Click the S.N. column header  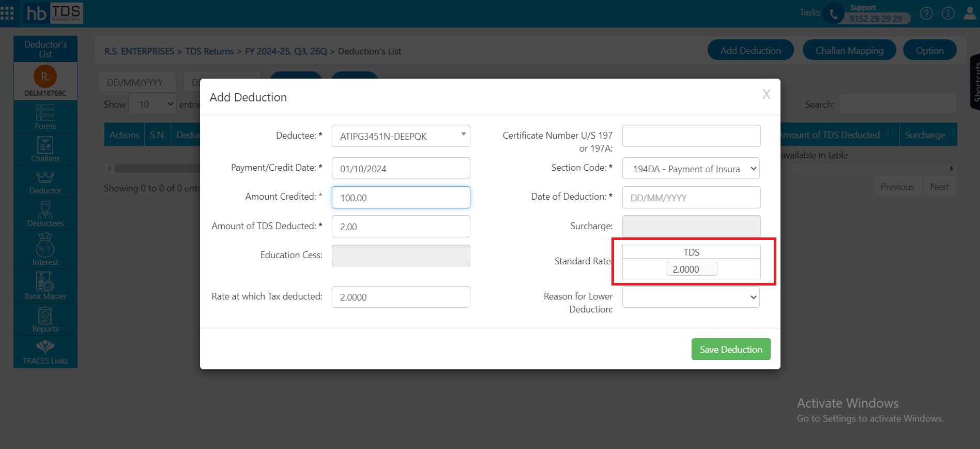158,134
